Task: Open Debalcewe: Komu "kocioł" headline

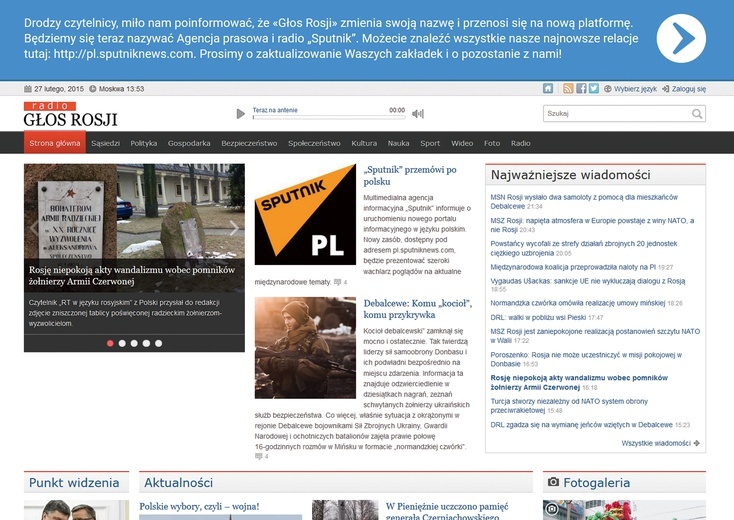Action: click(x=418, y=309)
